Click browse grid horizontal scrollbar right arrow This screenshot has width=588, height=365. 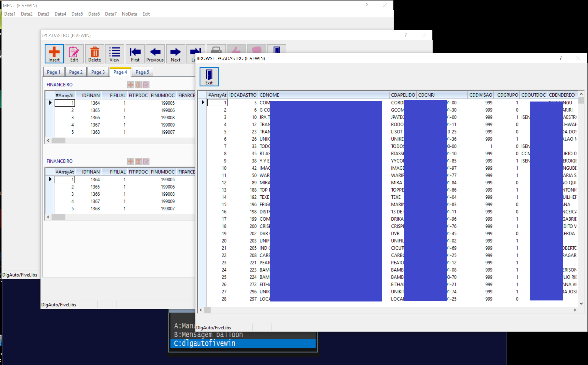tap(575, 310)
